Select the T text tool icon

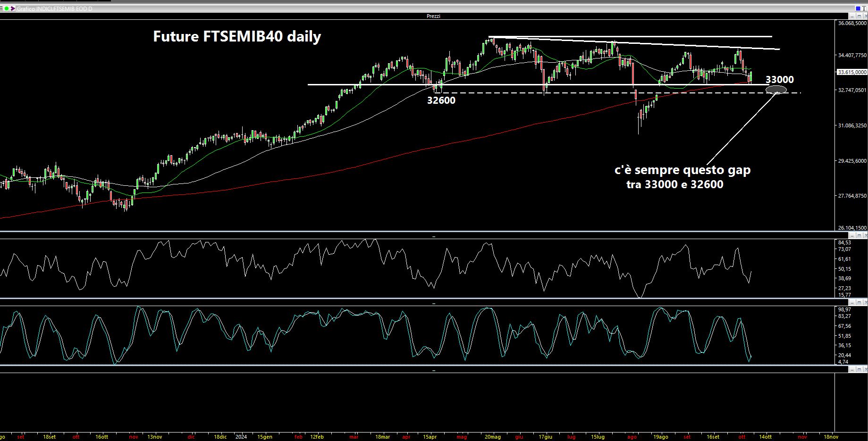pos(864,8)
